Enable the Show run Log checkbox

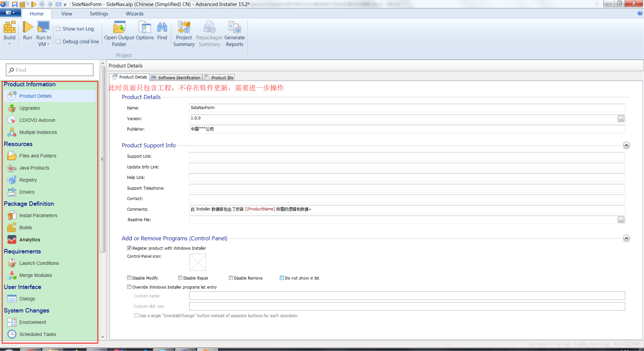tap(58, 29)
